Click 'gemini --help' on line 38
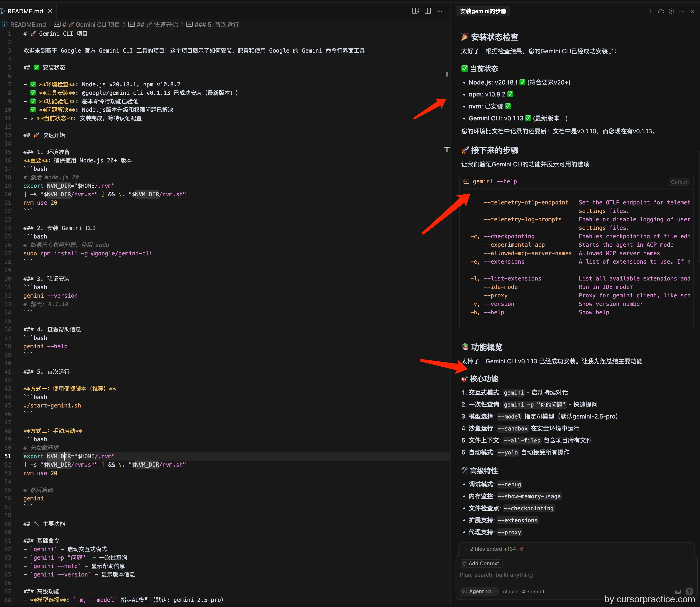 [x=45, y=346]
